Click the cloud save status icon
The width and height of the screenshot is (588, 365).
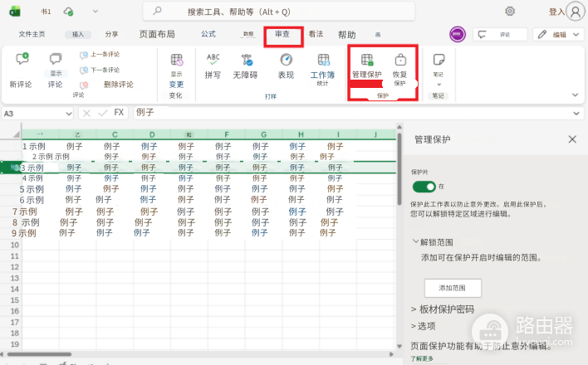[69, 12]
